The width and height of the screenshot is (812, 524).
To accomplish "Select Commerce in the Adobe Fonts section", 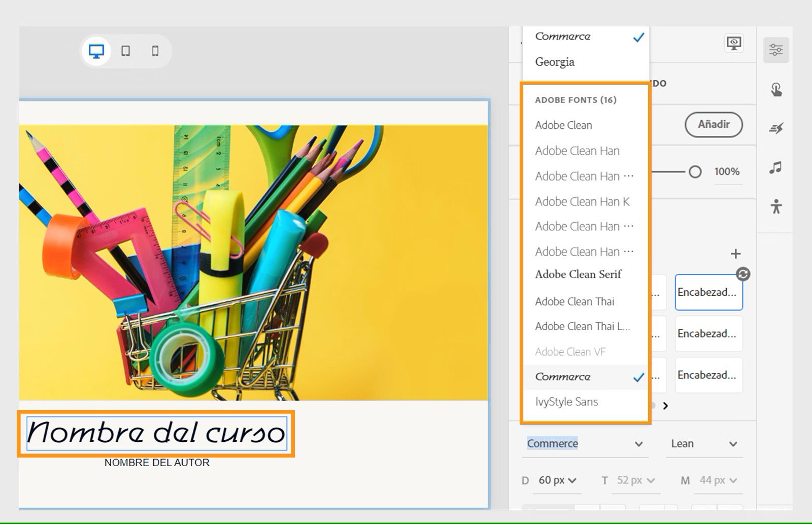I will point(586,377).
